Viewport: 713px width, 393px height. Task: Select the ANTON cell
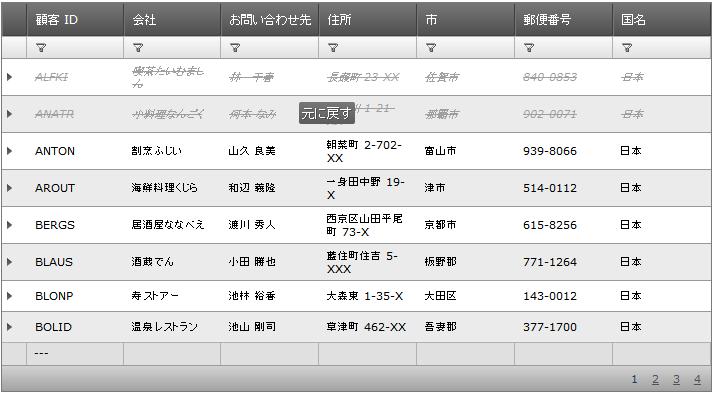click(x=75, y=151)
